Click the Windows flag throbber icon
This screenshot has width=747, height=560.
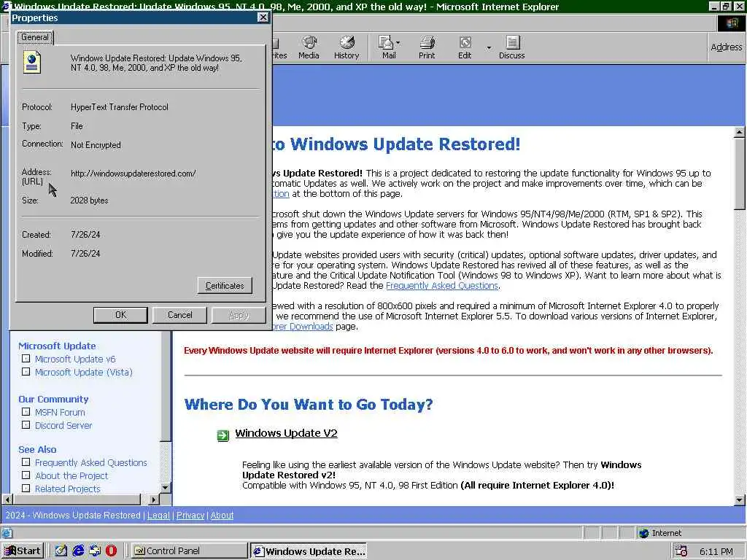731,23
